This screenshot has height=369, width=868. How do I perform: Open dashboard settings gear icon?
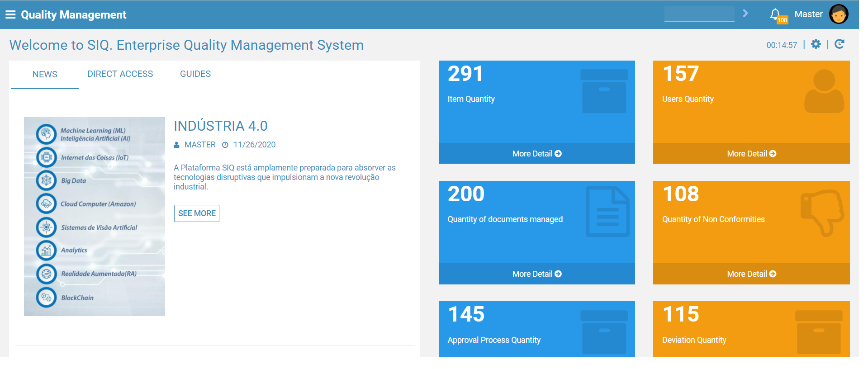click(816, 44)
